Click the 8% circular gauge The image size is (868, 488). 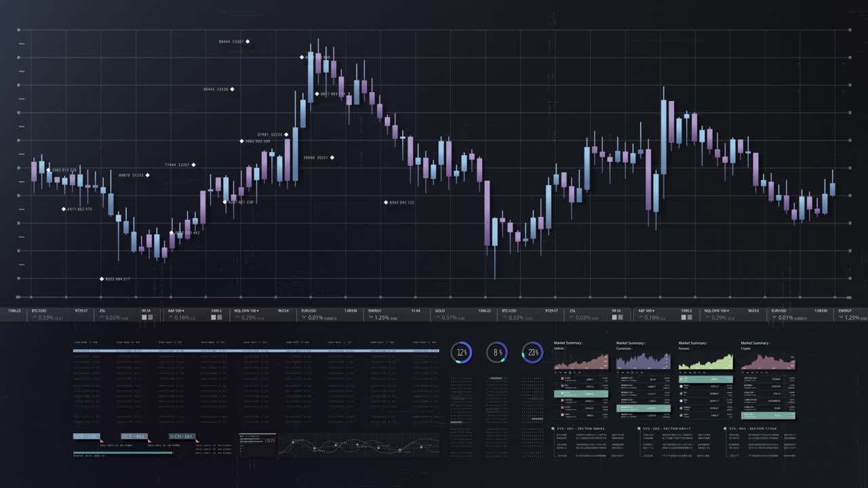click(x=497, y=352)
